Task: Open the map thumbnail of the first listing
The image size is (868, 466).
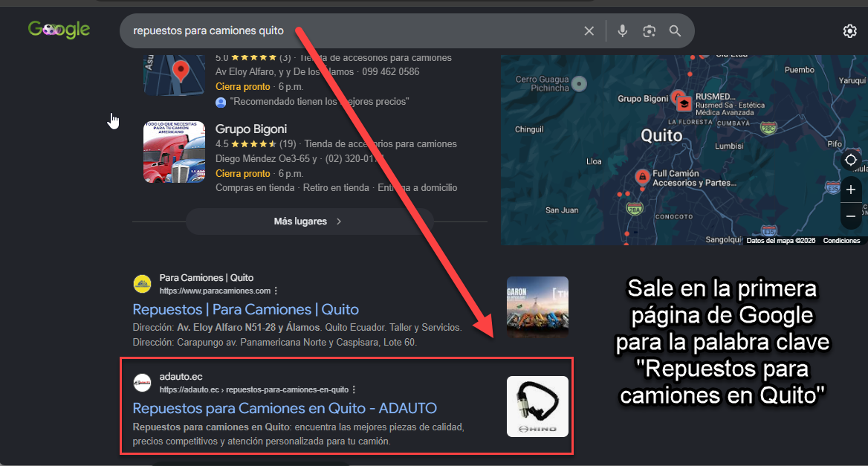Action: (x=175, y=75)
